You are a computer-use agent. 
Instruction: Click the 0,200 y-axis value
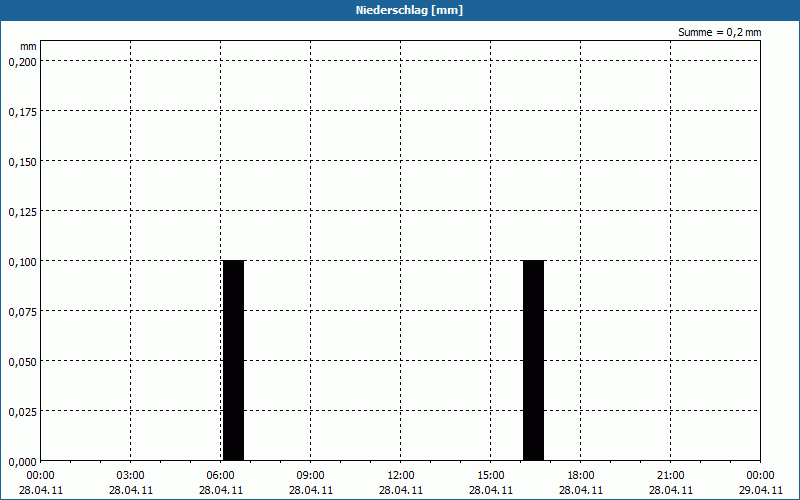click(x=22, y=62)
